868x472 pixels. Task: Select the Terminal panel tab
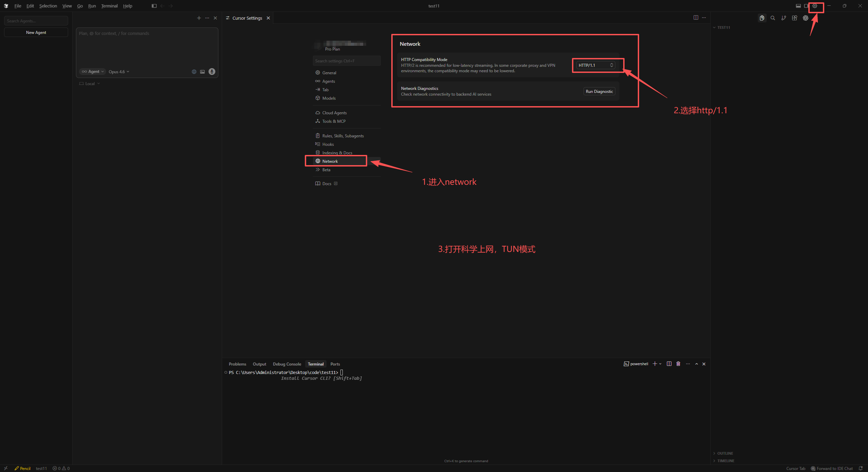coord(316,364)
